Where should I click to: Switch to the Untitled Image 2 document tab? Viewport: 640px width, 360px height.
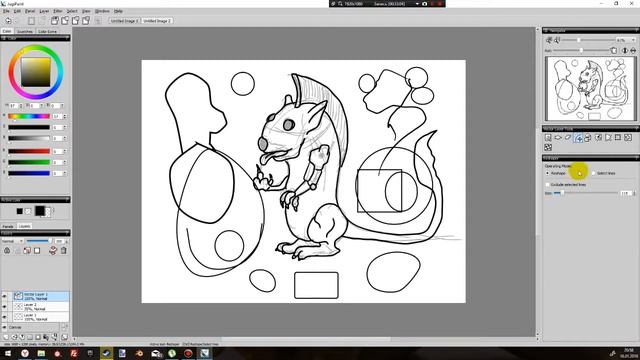click(x=157, y=21)
